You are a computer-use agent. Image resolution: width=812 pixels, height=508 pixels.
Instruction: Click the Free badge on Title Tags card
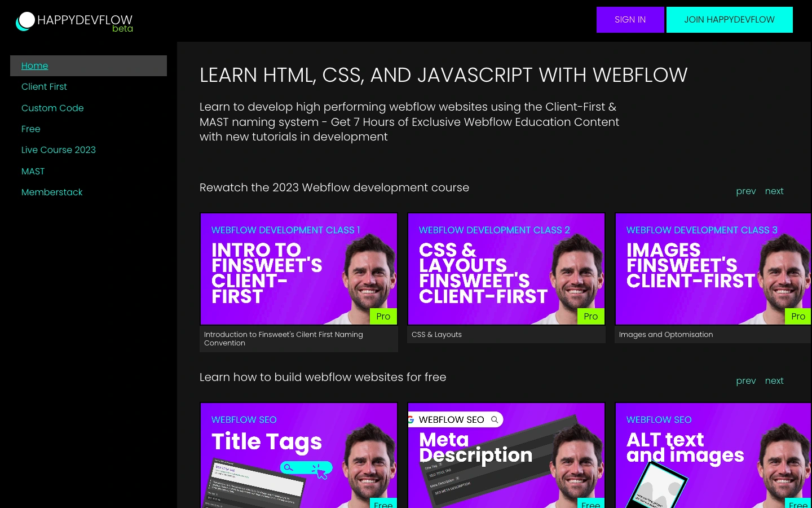click(383, 503)
